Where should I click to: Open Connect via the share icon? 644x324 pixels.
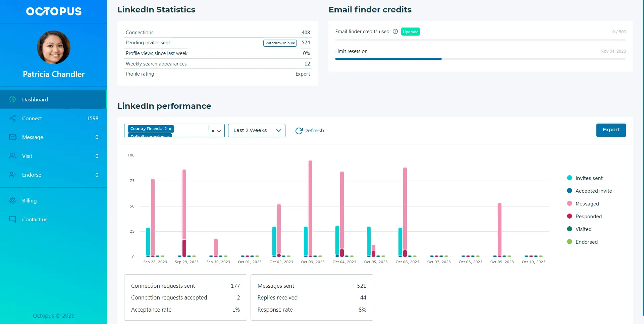click(x=12, y=118)
